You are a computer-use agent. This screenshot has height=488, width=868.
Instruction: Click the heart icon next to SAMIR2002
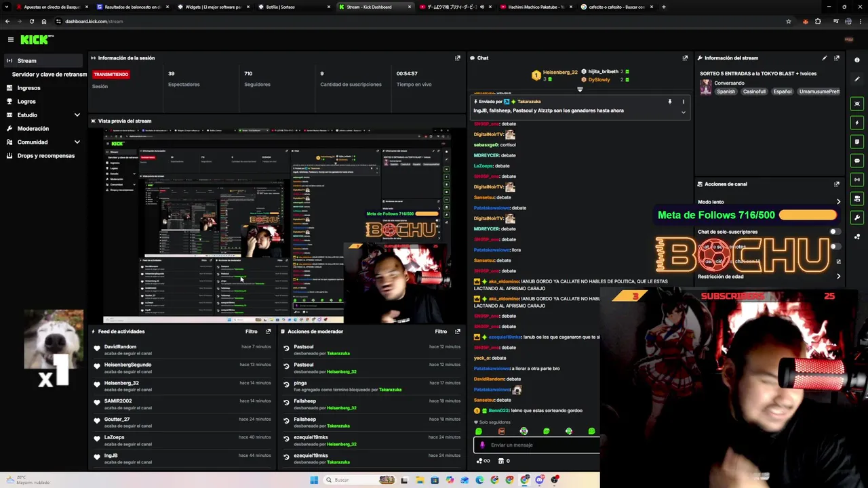pos(97,403)
